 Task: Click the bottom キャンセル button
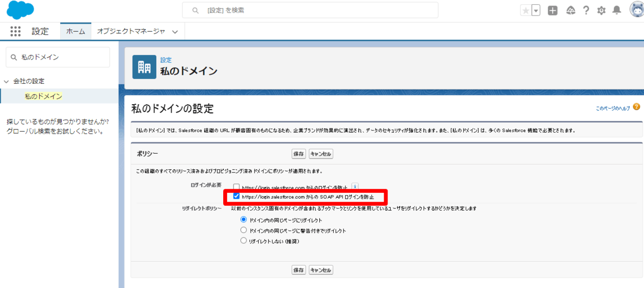point(321,270)
